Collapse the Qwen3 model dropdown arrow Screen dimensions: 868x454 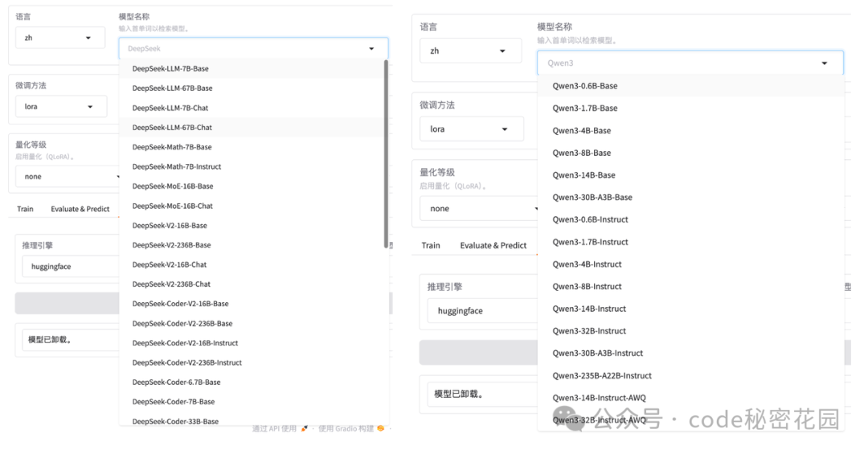825,63
